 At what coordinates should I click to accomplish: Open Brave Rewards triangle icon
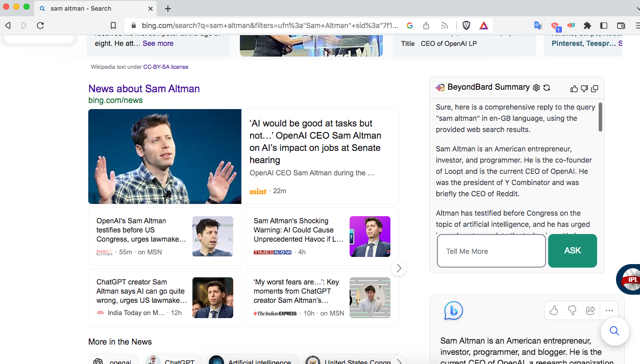[x=484, y=25]
